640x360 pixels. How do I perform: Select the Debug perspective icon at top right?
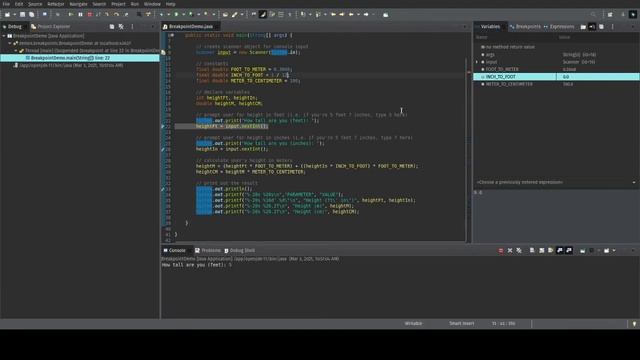point(633,14)
